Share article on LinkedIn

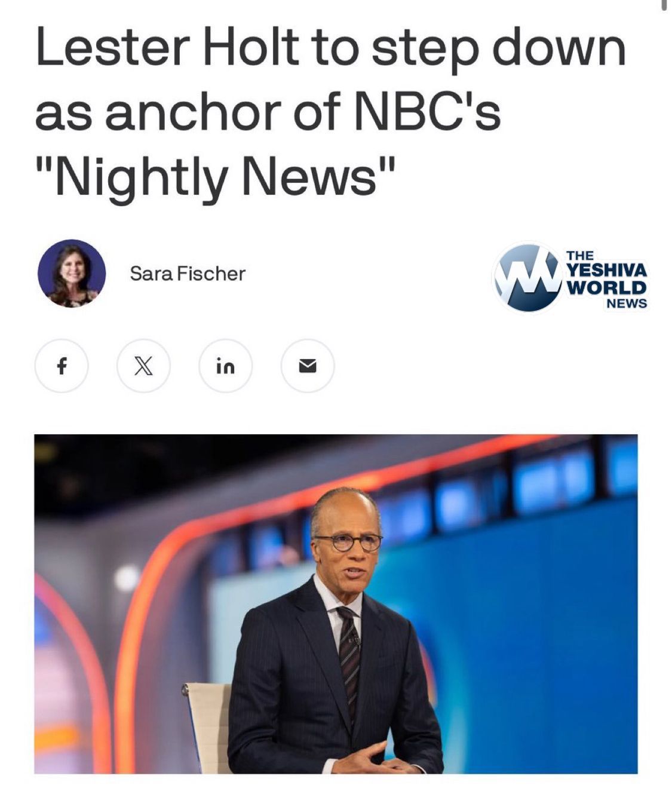coord(225,366)
